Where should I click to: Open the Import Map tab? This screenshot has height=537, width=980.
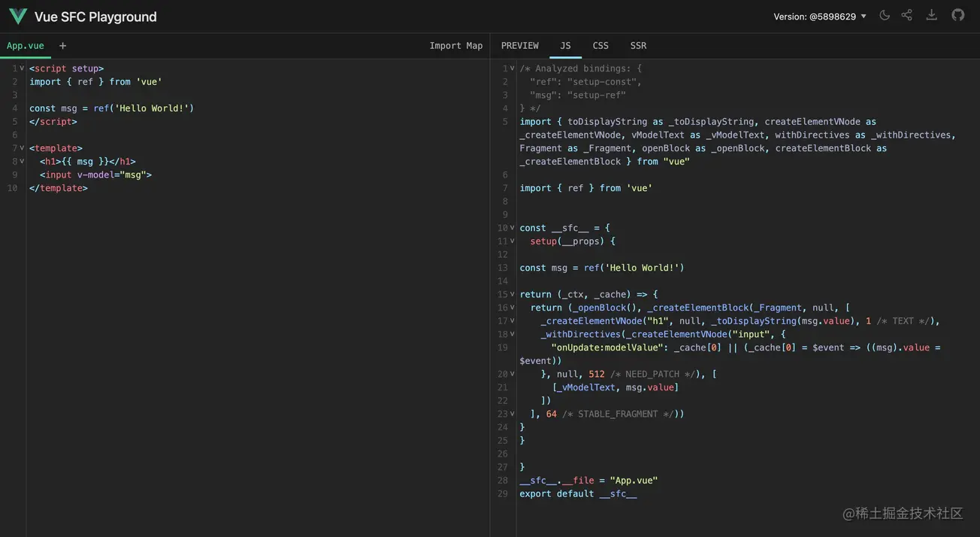(456, 46)
